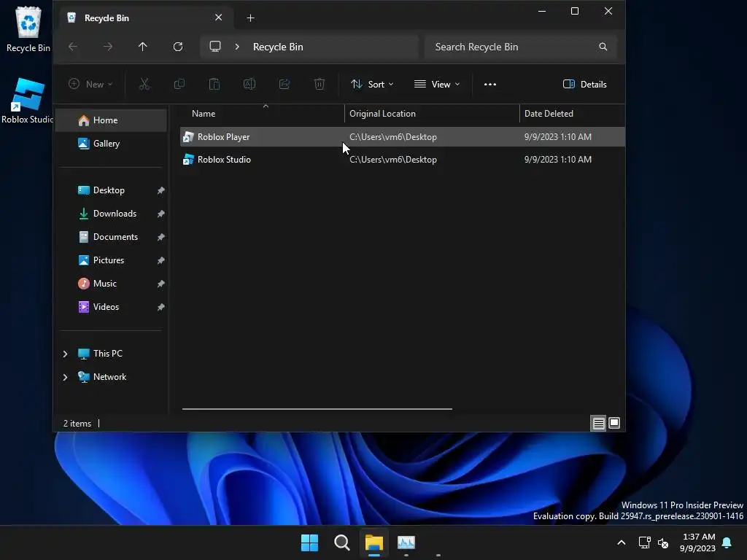Viewport: 747px width, 560px height.
Task: Click the address bar breadcrumb chevron
Action: [237, 47]
